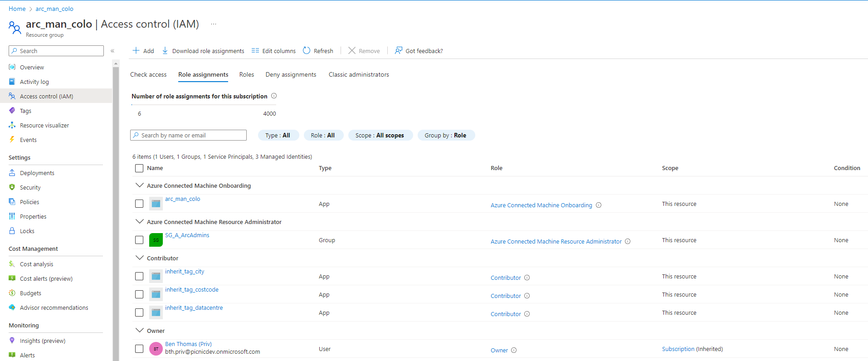Open the Group by : Role filter
868x361 pixels.
[446, 135]
